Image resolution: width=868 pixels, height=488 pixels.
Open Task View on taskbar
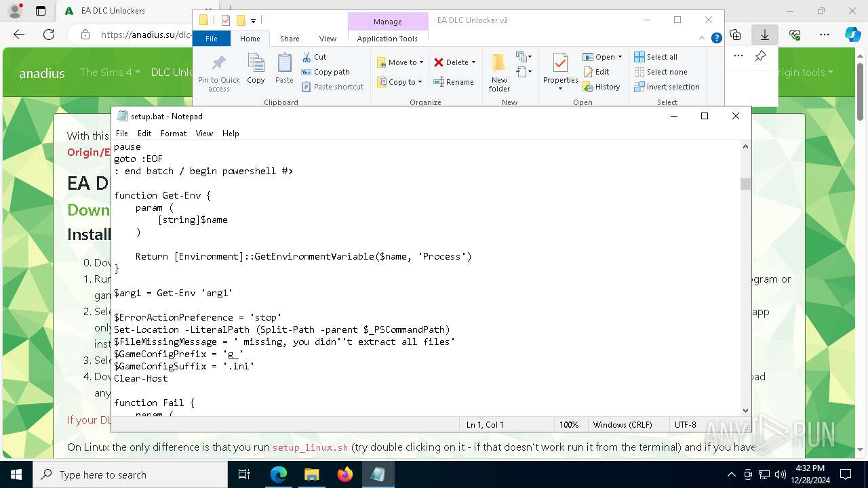click(x=245, y=474)
